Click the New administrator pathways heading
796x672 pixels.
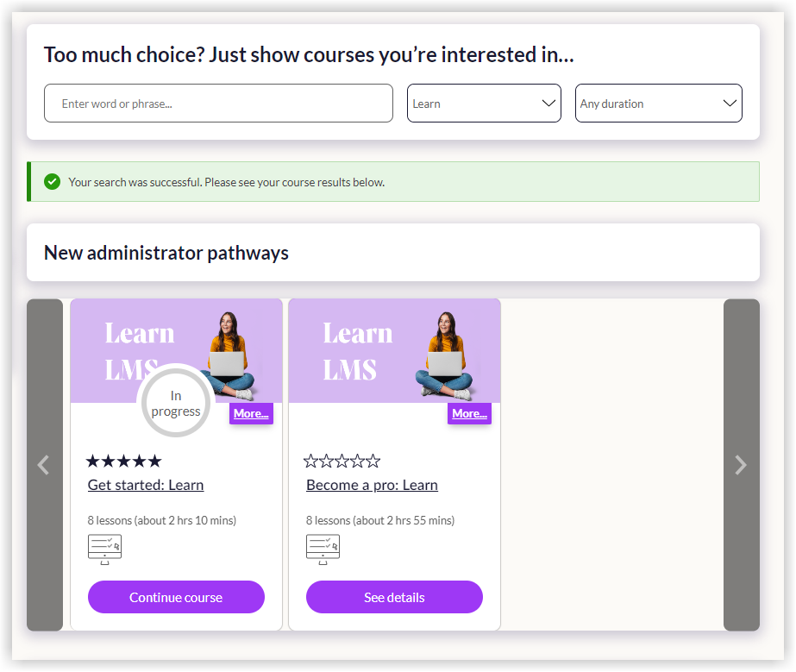click(x=166, y=253)
